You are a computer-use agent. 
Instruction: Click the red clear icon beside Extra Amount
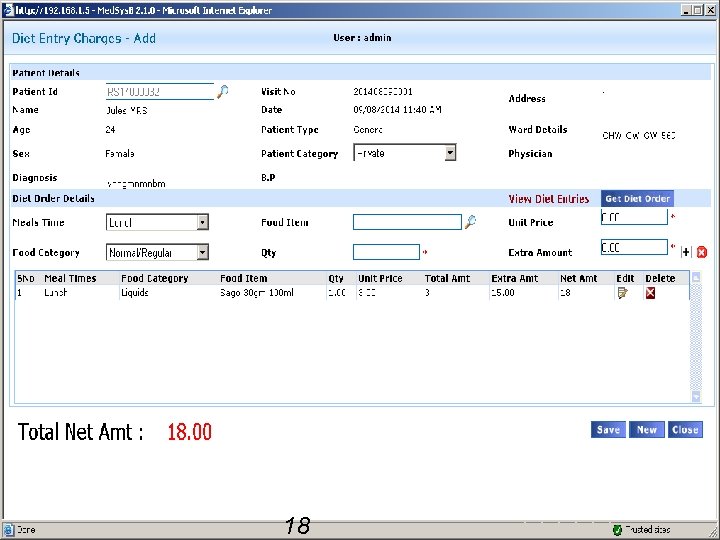(x=702, y=252)
